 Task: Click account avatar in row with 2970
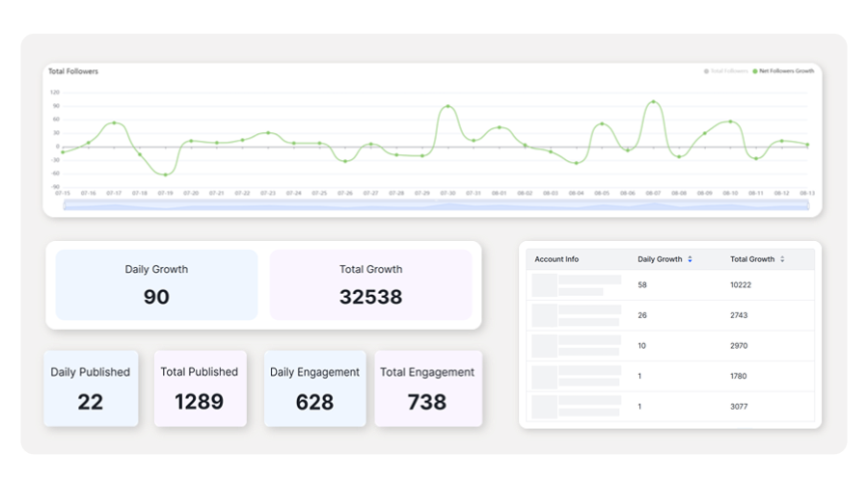(544, 346)
